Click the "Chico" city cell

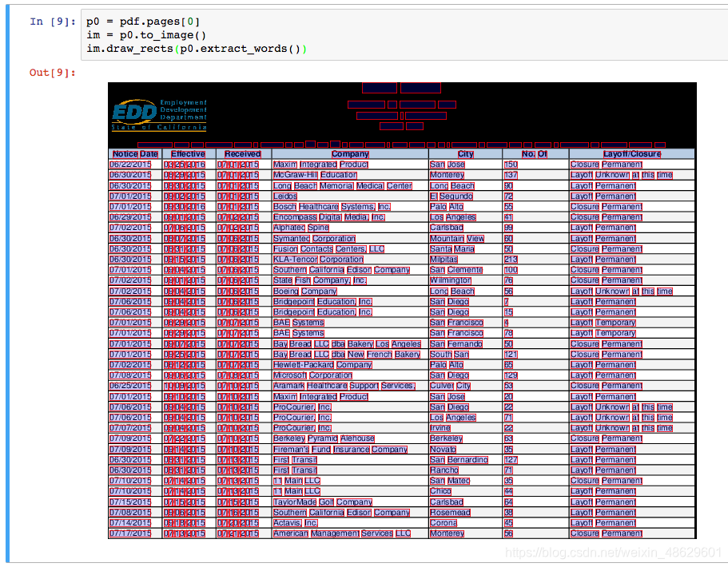(x=440, y=491)
